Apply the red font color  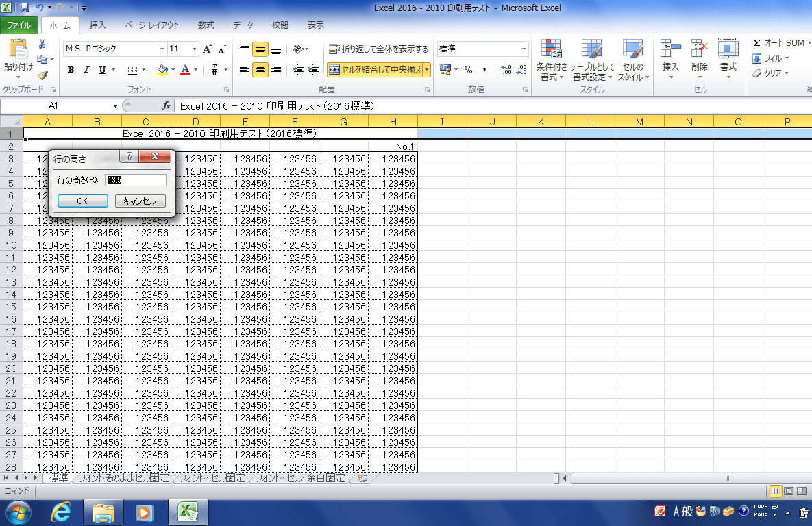point(185,69)
